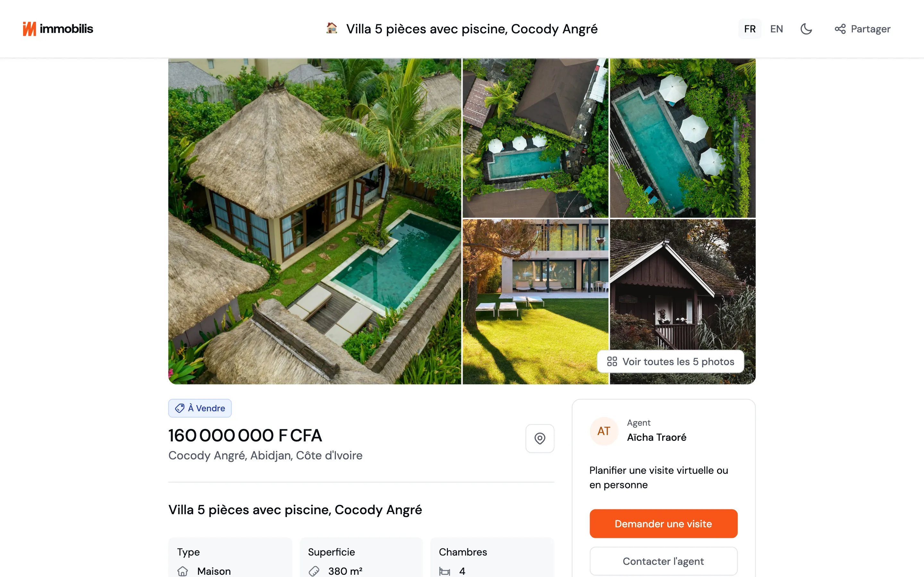The height and width of the screenshot is (577, 924).
Task: Click the immobilis logo
Action: click(x=58, y=29)
